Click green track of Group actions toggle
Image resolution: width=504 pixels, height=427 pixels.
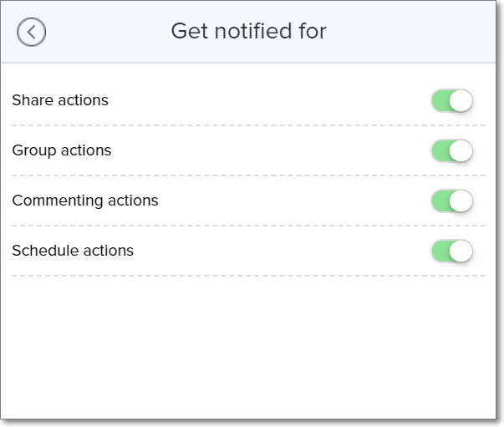[x=439, y=151]
